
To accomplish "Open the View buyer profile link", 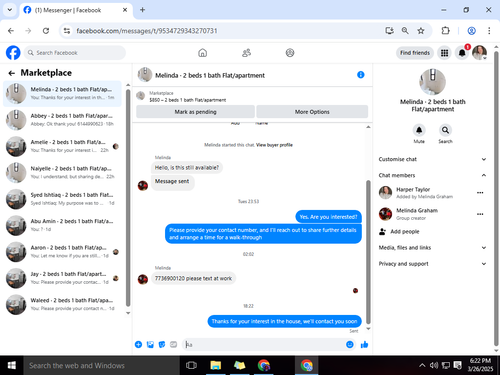I will coord(274,145).
